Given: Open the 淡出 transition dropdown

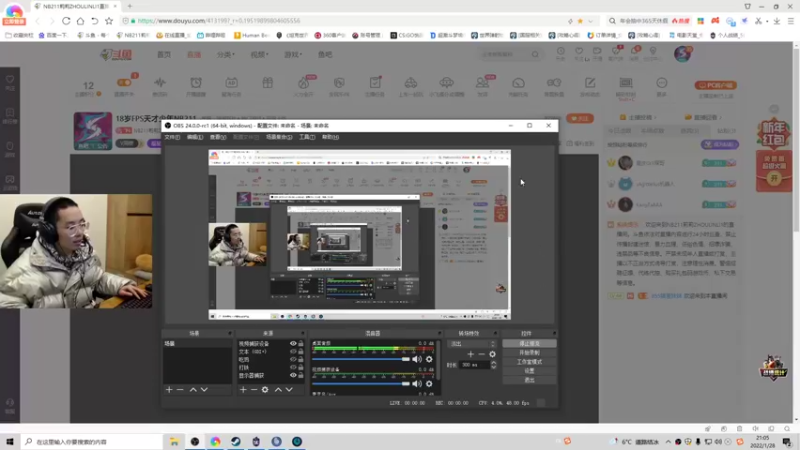Looking at the screenshot, I should click(x=471, y=344).
